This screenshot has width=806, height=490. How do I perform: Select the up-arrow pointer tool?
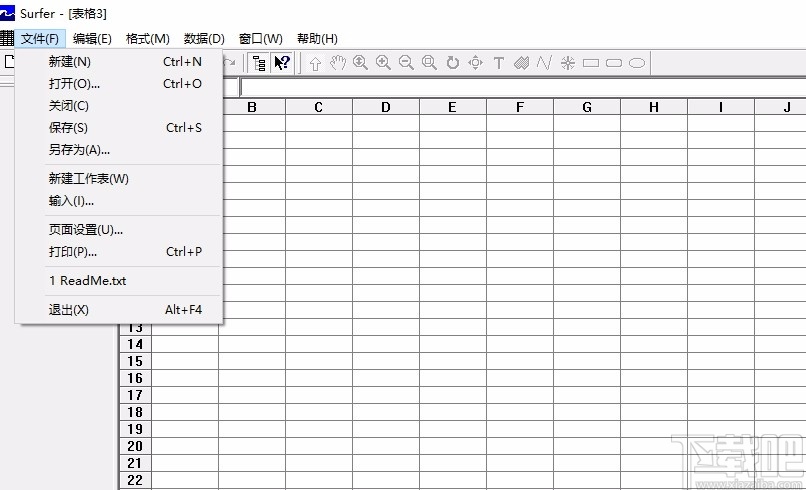point(315,63)
